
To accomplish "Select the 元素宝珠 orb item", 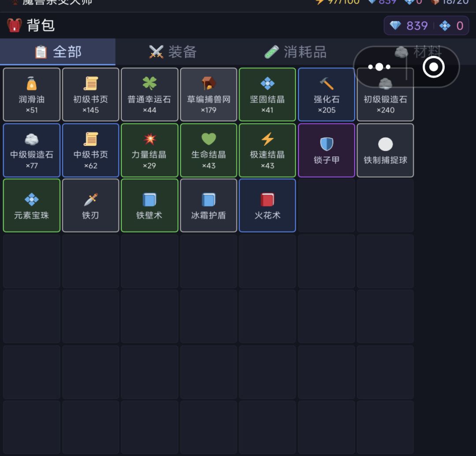I will click(x=32, y=205).
